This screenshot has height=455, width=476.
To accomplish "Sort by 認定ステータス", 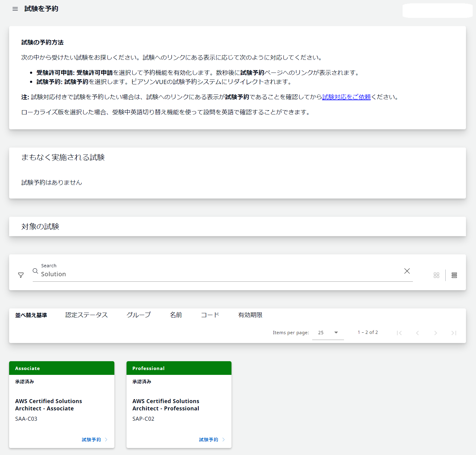I will point(86,315).
